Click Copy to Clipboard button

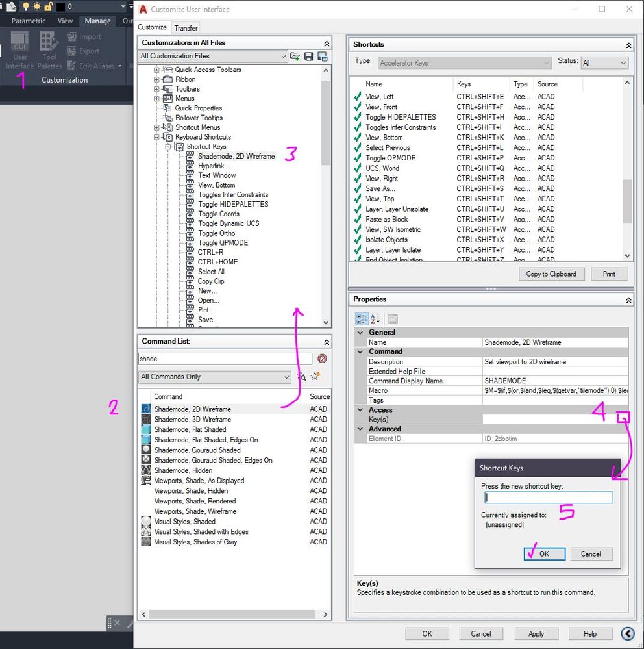point(551,274)
